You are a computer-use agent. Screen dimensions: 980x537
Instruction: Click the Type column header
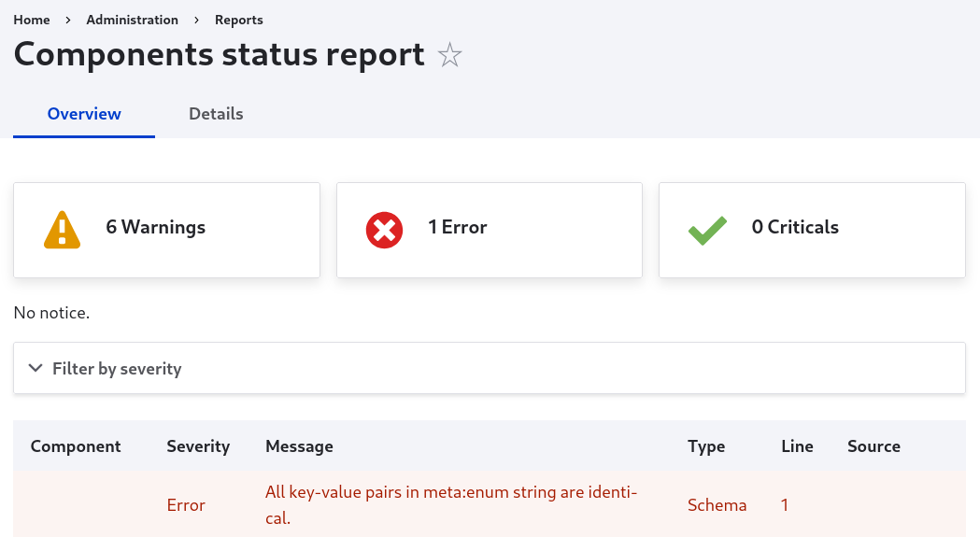(x=706, y=446)
